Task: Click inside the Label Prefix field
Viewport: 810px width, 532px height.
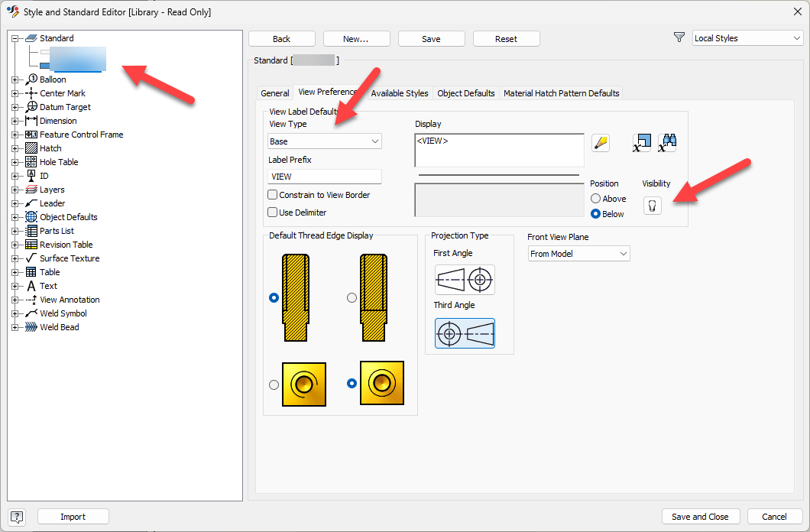Action: click(324, 176)
